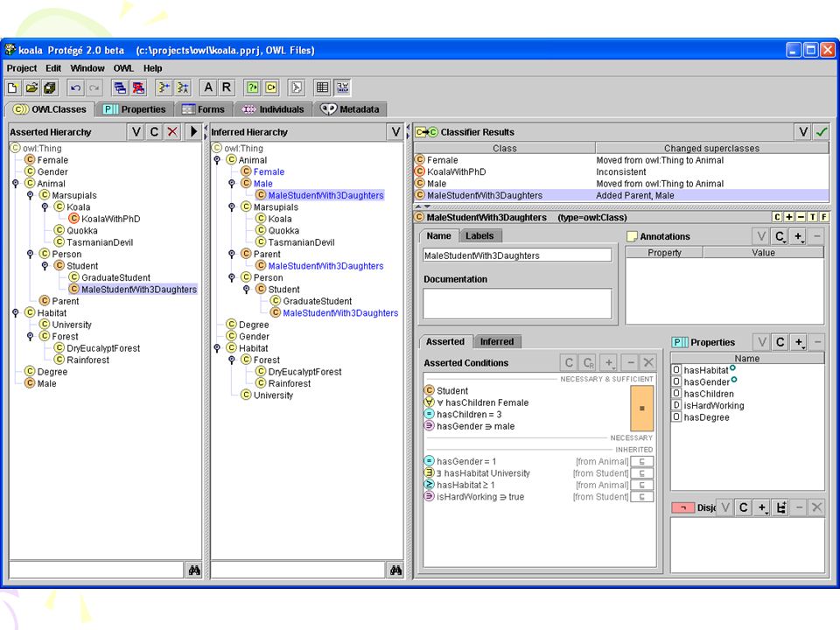This screenshot has width=840, height=630.
Task: Click the "V" button in Asserted Hierarchy header
Action: pos(136,132)
